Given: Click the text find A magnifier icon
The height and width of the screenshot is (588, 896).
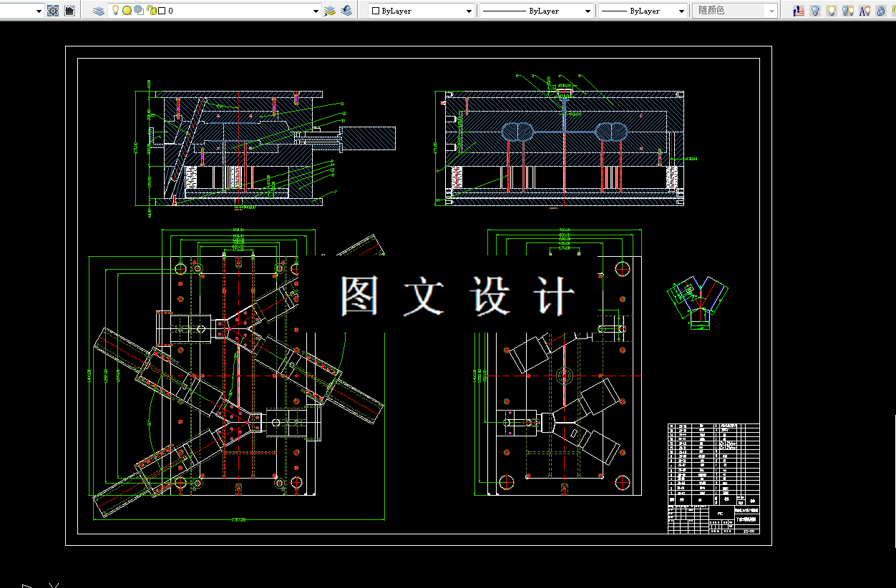Looking at the screenshot, I should 865,11.
